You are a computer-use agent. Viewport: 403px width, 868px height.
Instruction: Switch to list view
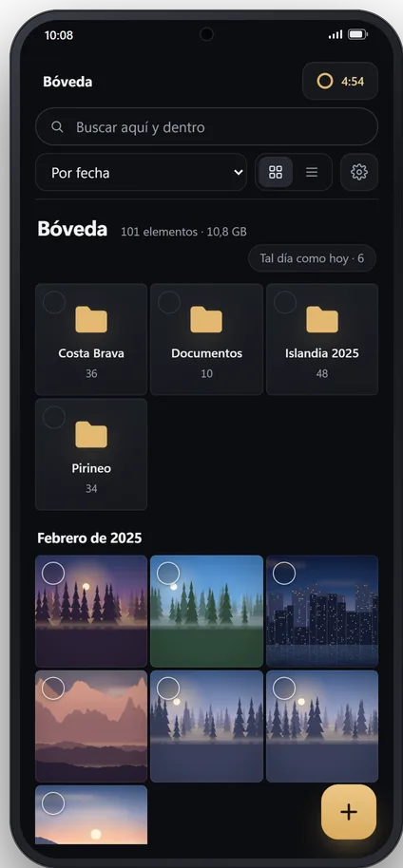point(312,172)
